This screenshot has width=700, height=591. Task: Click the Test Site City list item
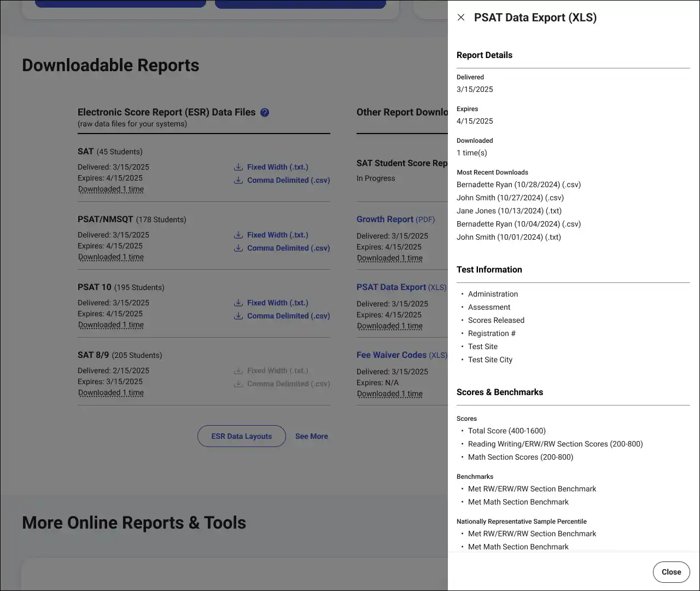490,360
